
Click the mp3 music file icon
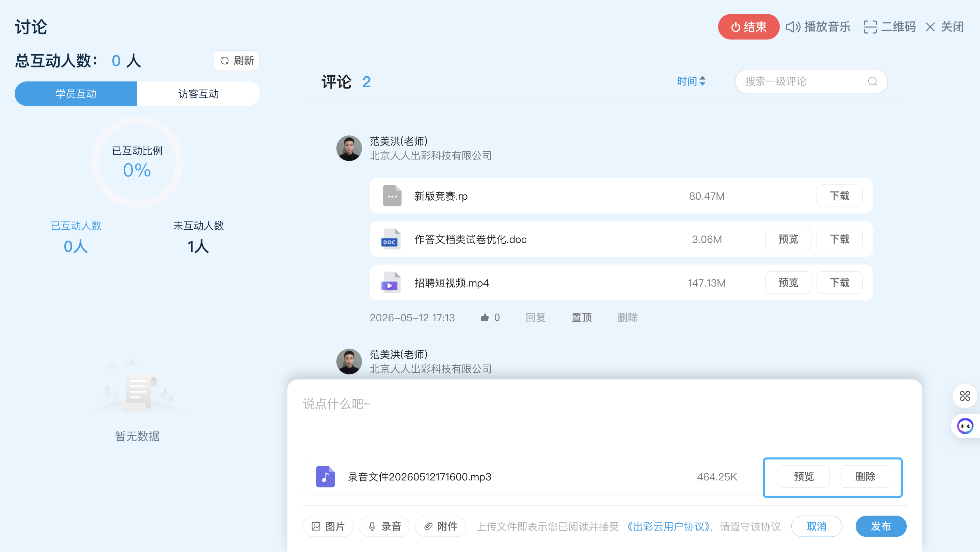pos(325,476)
